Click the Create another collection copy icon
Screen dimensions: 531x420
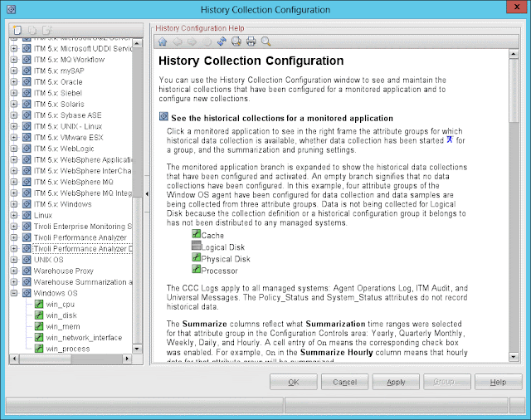click(x=32, y=31)
